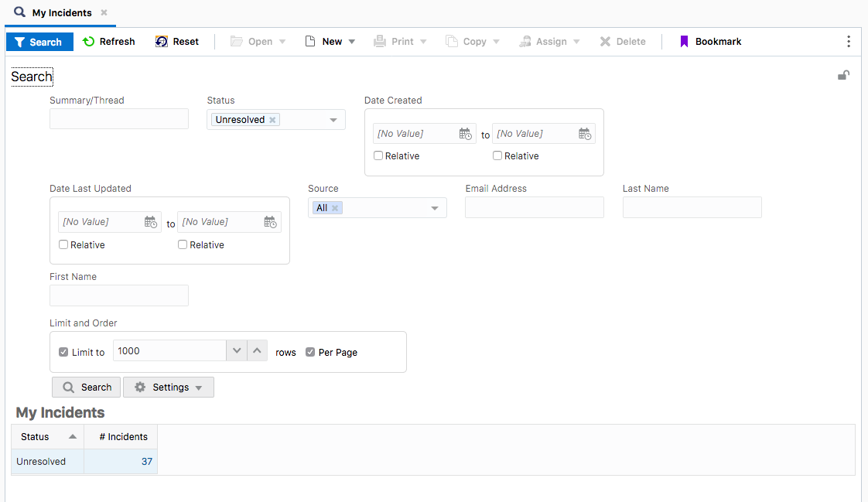The height and width of the screenshot is (502, 868).
Task: Click the Reset toolbar icon
Action: tap(162, 42)
